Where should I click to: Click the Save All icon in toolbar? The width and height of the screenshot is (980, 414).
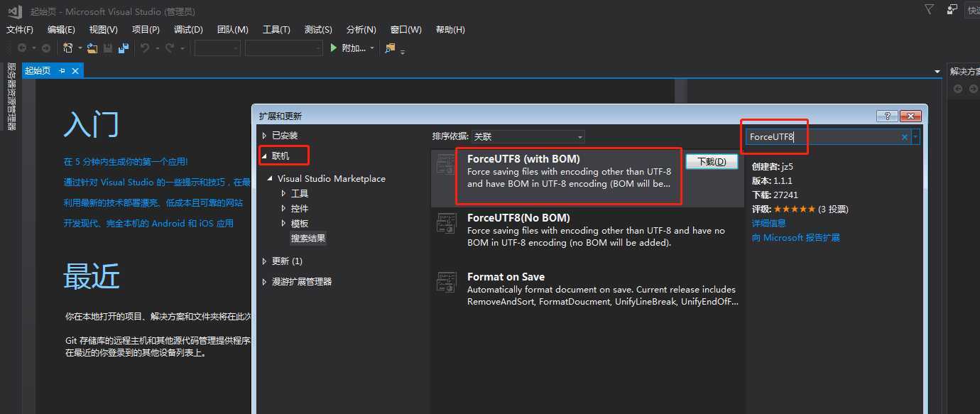[x=124, y=48]
